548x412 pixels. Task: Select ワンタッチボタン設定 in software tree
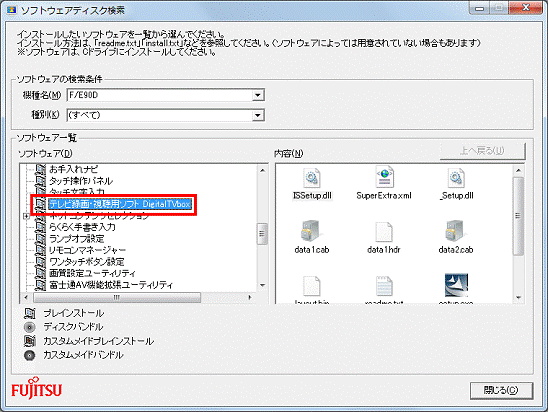pyautogui.click(x=87, y=262)
